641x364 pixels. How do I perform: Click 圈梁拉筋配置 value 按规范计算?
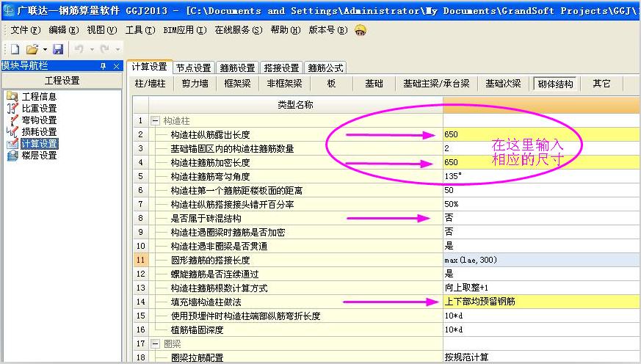point(542,357)
